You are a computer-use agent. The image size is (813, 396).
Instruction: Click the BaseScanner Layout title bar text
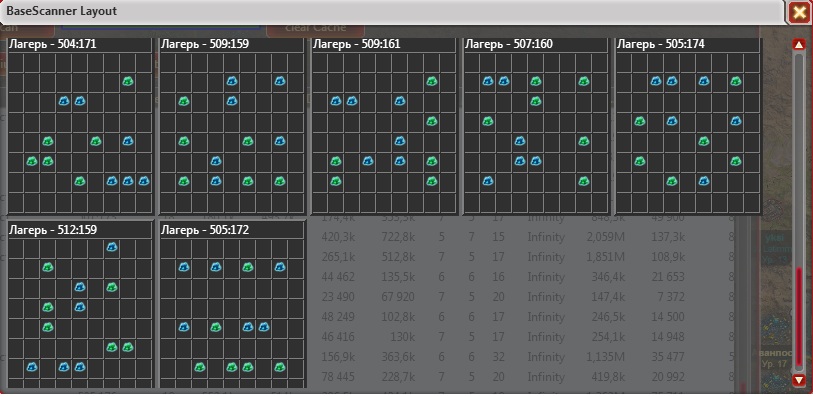click(x=61, y=11)
